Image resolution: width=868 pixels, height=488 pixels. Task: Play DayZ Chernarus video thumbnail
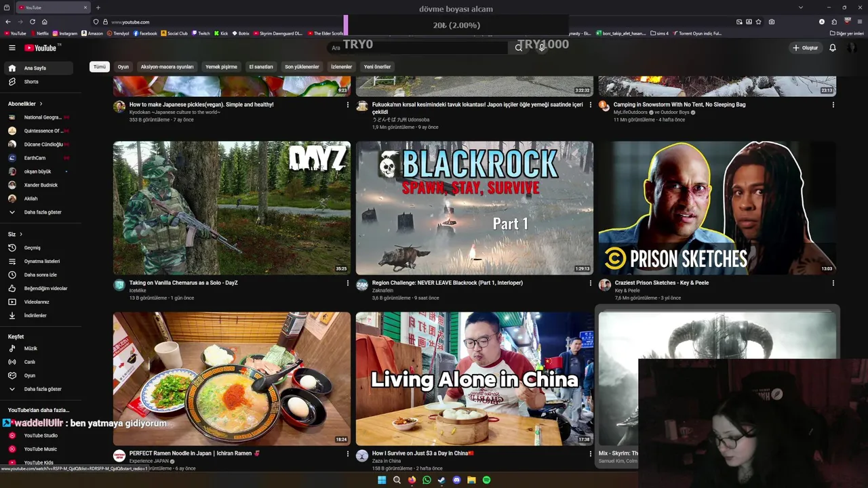click(232, 207)
